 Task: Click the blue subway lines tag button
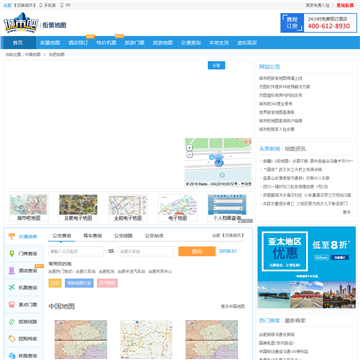[x=79, y=283]
